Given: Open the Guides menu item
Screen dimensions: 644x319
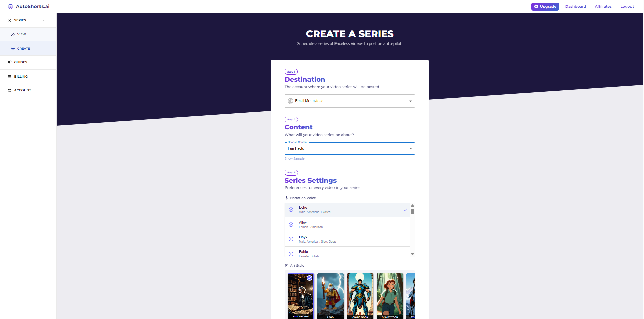Looking at the screenshot, I should [28, 62].
